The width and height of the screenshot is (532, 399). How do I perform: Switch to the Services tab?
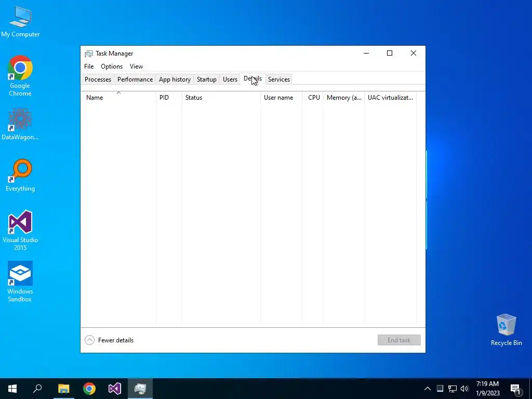pyautogui.click(x=279, y=79)
